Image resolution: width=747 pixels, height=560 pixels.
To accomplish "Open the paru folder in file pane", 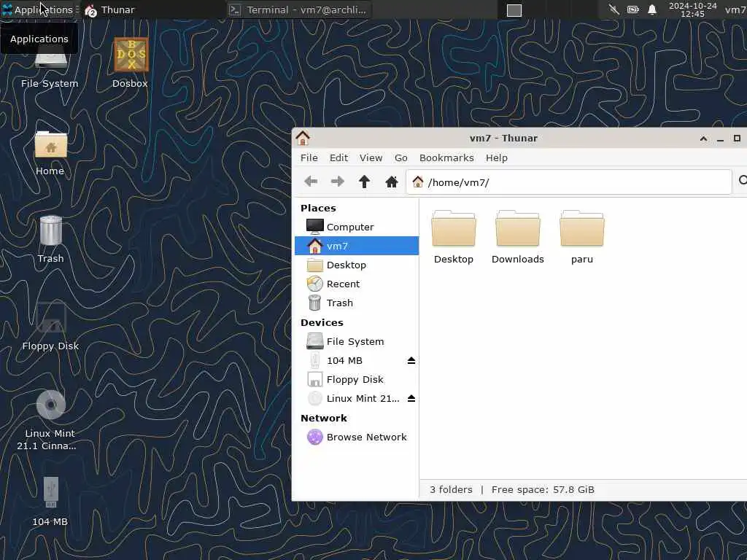I will coord(582,237).
